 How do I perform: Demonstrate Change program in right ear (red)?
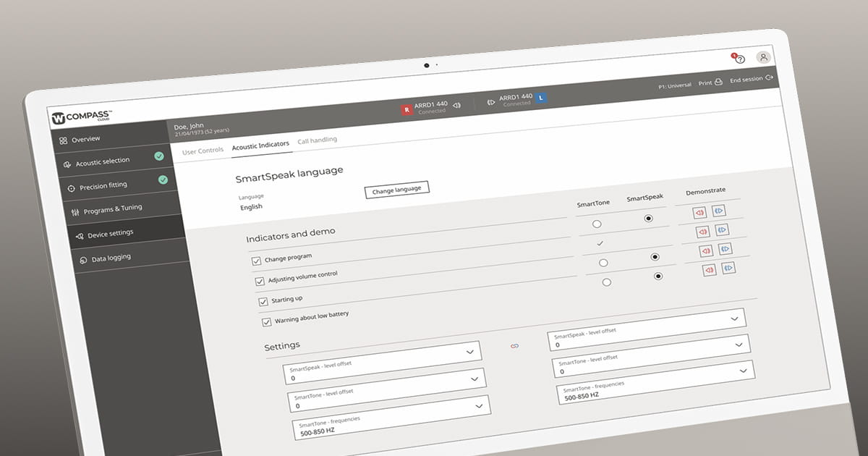[699, 214]
